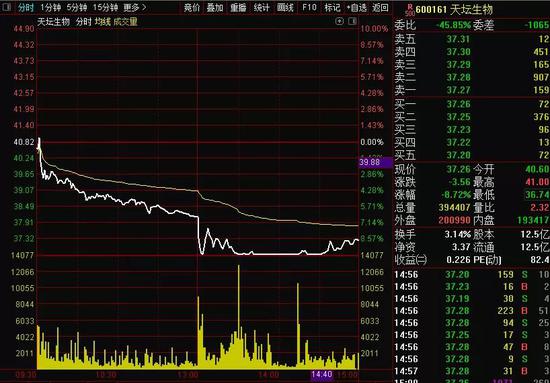
Task: Select the 卖五 37.31 ask row
Action: point(471,39)
